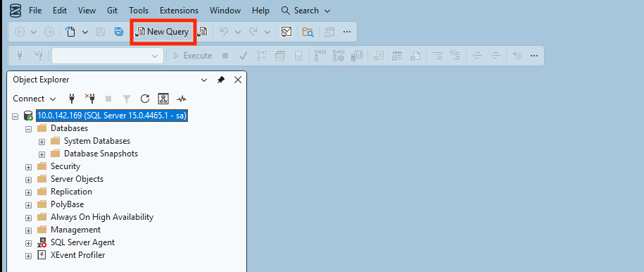Click the Specify Template Parameter Values icon
644x272 pixels.
click(517, 56)
